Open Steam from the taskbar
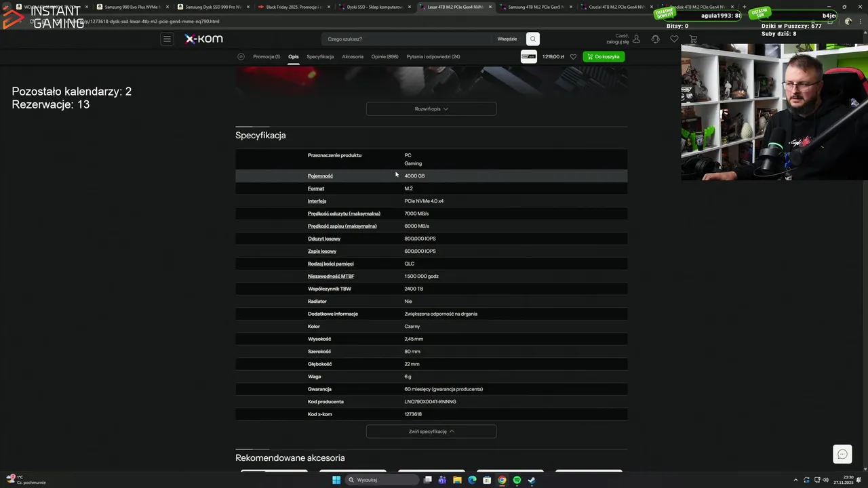868x488 pixels. click(532, 480)
